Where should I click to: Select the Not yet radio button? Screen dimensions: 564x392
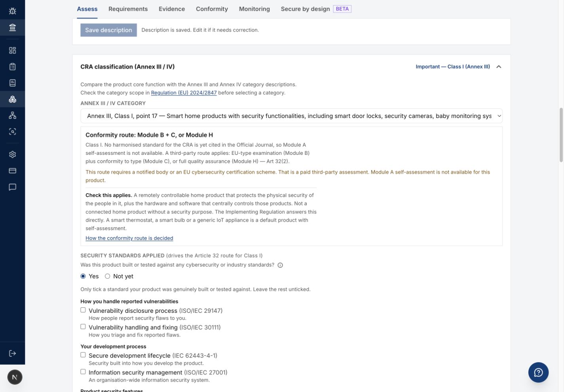click(107, 276)
